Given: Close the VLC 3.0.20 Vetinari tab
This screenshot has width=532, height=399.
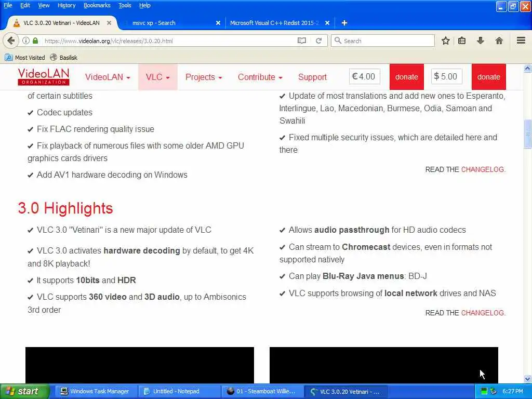Looking at the screenshot, I should 109,23.
